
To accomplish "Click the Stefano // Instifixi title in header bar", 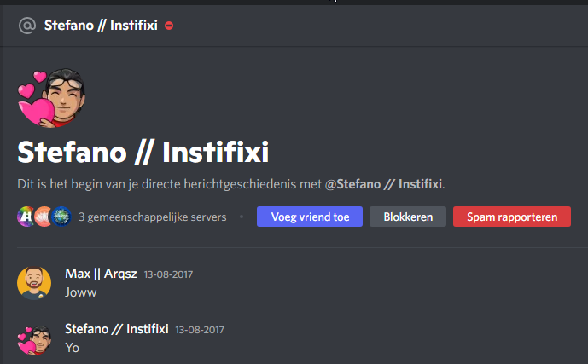I will tap(101, 26).
